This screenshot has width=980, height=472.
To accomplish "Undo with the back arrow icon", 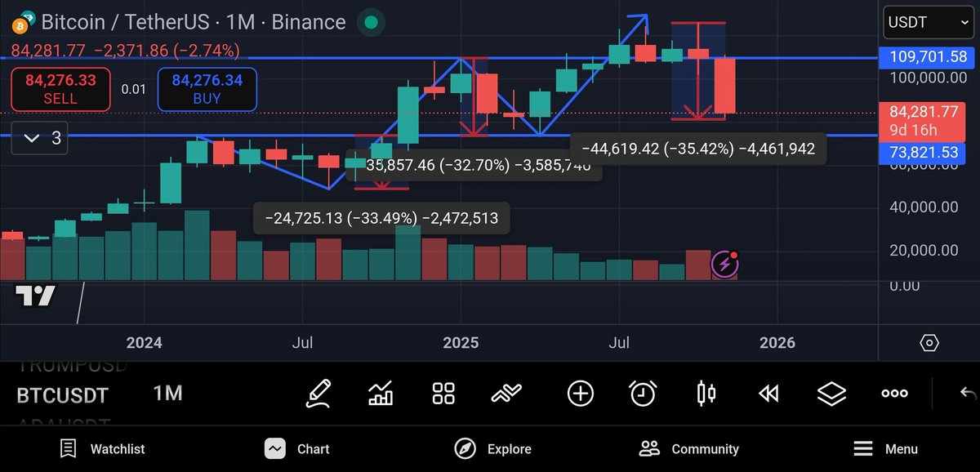I will click(968, 394).
